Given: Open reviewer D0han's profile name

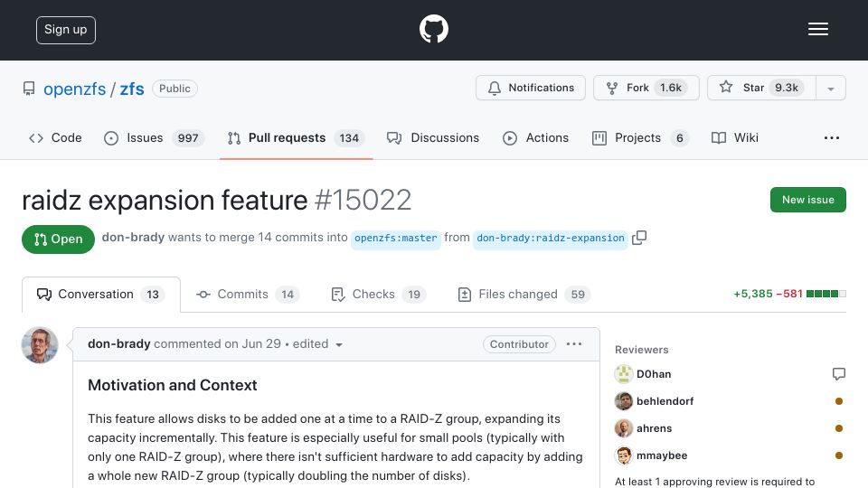Looking at the screenshot, I should coord(654,374).
